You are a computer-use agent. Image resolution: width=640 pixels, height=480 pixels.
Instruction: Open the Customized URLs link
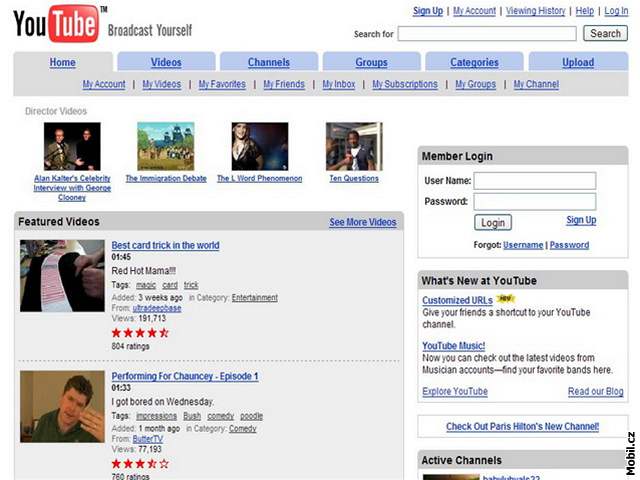pos(458,300)
